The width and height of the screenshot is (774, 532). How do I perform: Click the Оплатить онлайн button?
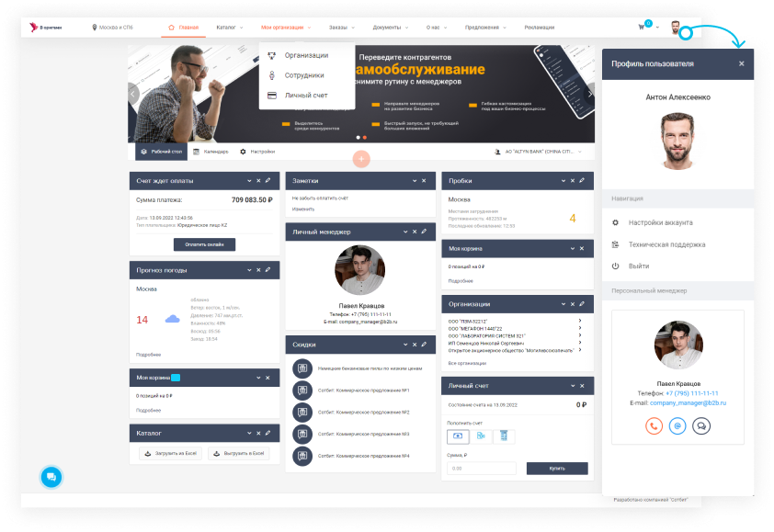coord(204,244)
